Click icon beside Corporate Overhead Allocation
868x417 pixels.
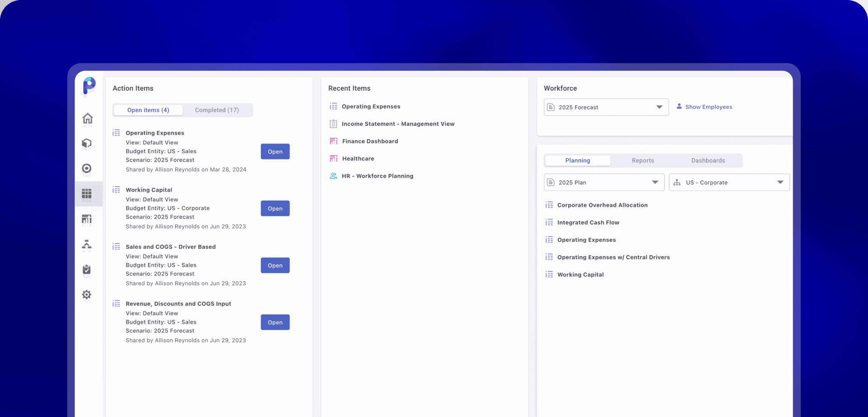[x=549, y=205]
